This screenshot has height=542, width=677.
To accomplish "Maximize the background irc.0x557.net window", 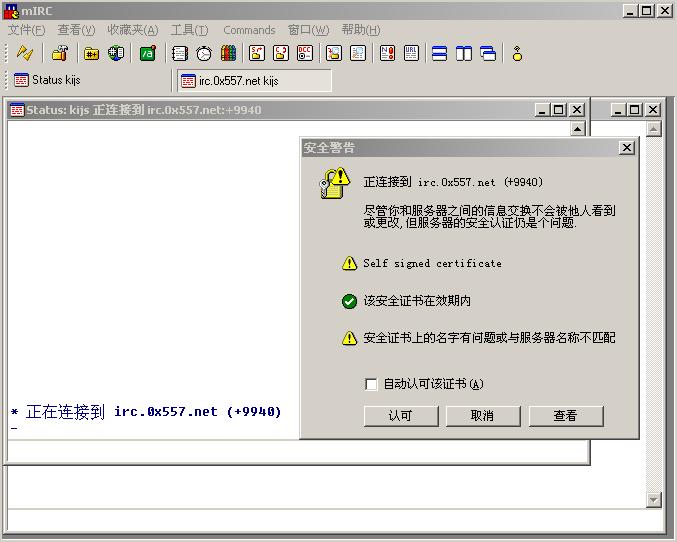I will [634, 110].
